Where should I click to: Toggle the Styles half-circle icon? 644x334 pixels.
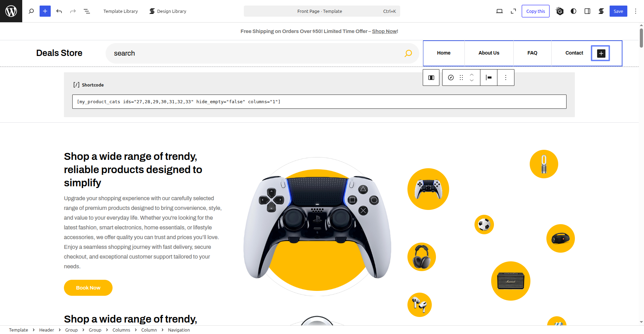[x=573, y=11]
